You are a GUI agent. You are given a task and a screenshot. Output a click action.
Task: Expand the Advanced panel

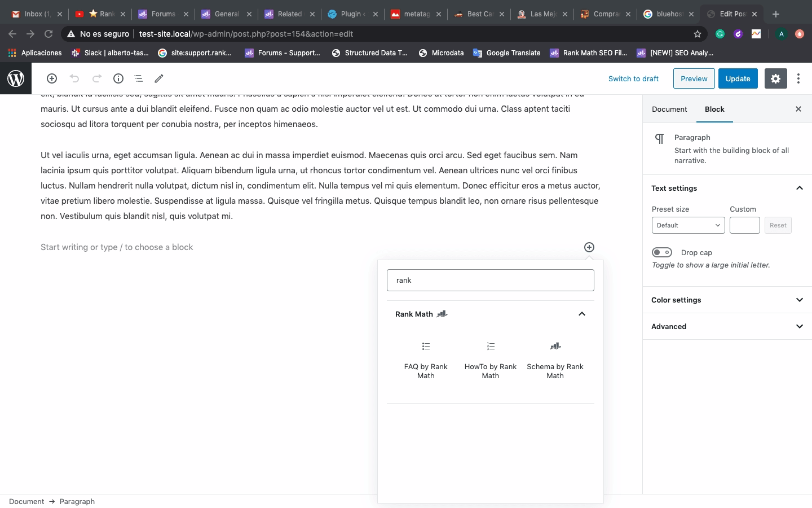[727, 326]
